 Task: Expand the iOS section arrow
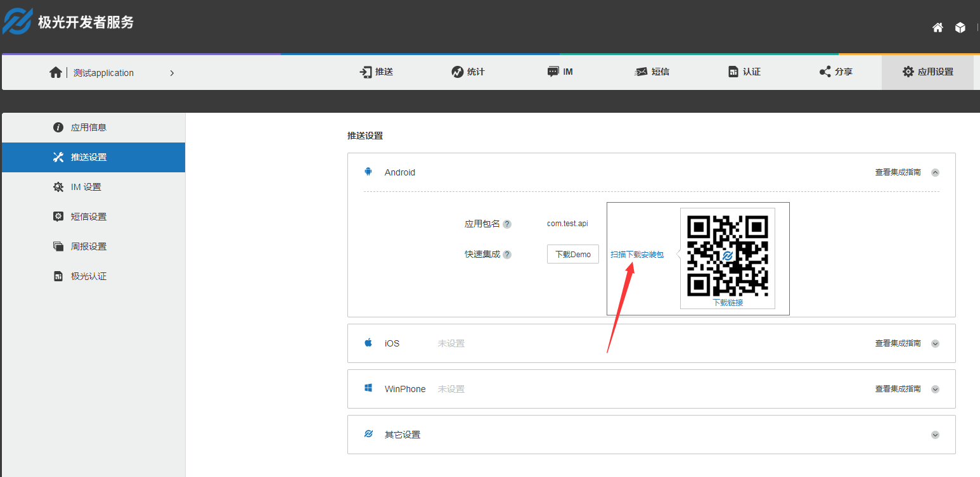point(935,344)
